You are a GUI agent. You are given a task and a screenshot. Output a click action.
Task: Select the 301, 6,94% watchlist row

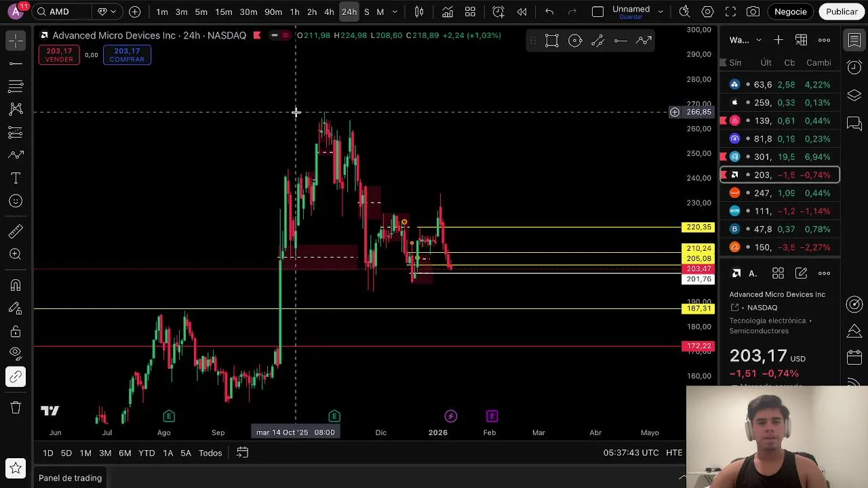[x=780, y=157]
